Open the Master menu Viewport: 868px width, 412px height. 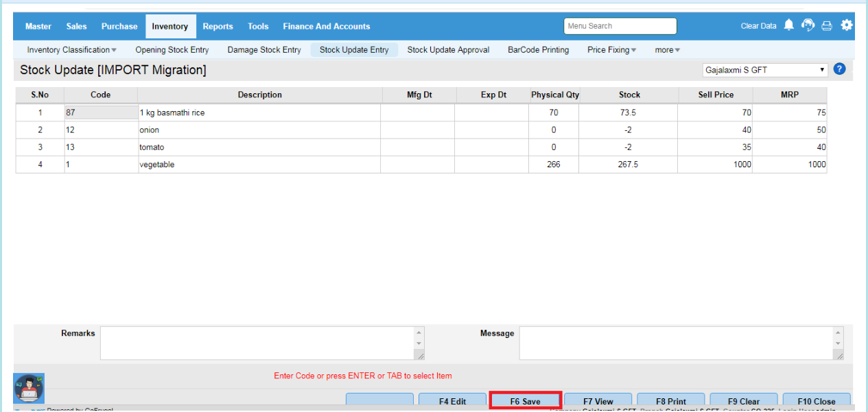[x=38, y=26]
